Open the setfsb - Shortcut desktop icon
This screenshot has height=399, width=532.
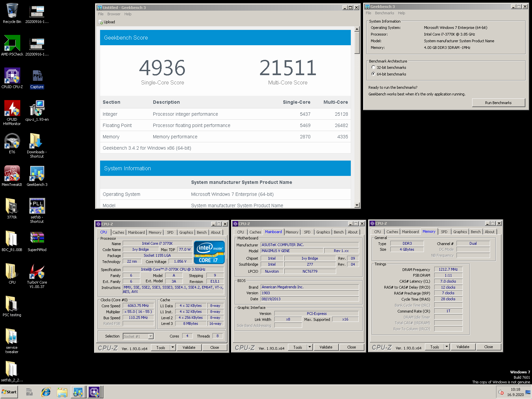click(x=37, y=210)
